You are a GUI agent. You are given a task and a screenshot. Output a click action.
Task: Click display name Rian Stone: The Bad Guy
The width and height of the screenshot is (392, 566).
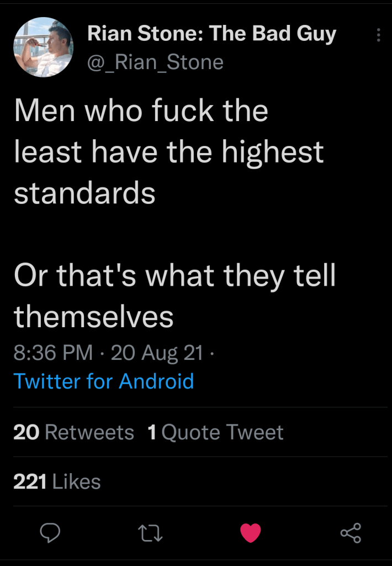coord(211,34)
